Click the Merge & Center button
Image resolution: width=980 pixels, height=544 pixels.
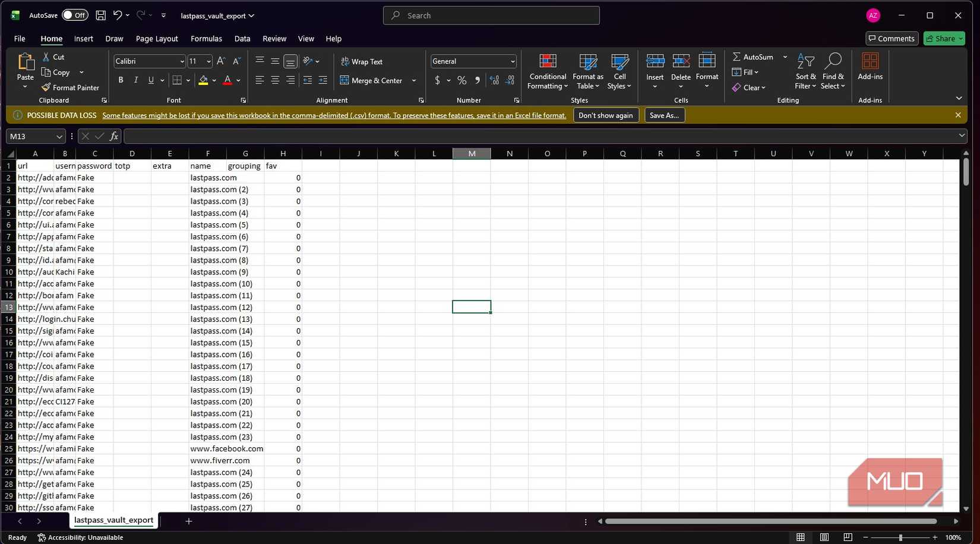click(371, 80)
